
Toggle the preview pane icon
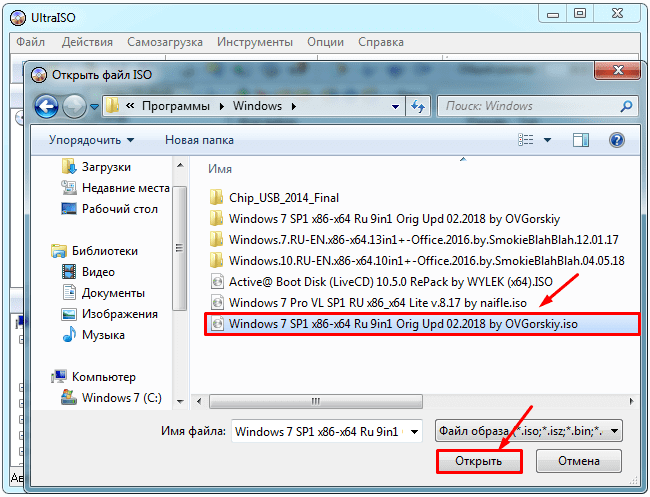pyautogui.click(x=581, y=140)
